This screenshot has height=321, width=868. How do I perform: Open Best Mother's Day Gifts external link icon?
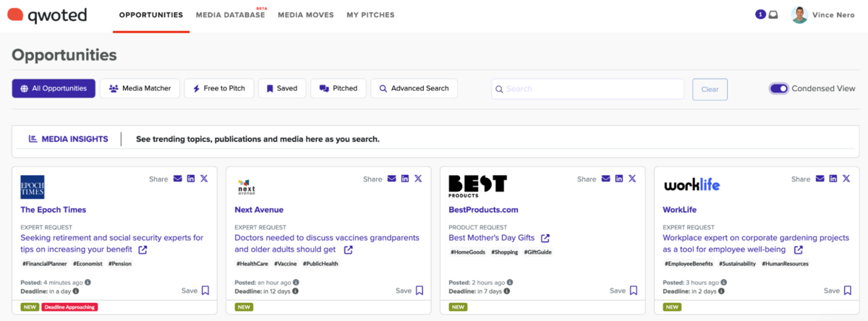tap(545, 238)
